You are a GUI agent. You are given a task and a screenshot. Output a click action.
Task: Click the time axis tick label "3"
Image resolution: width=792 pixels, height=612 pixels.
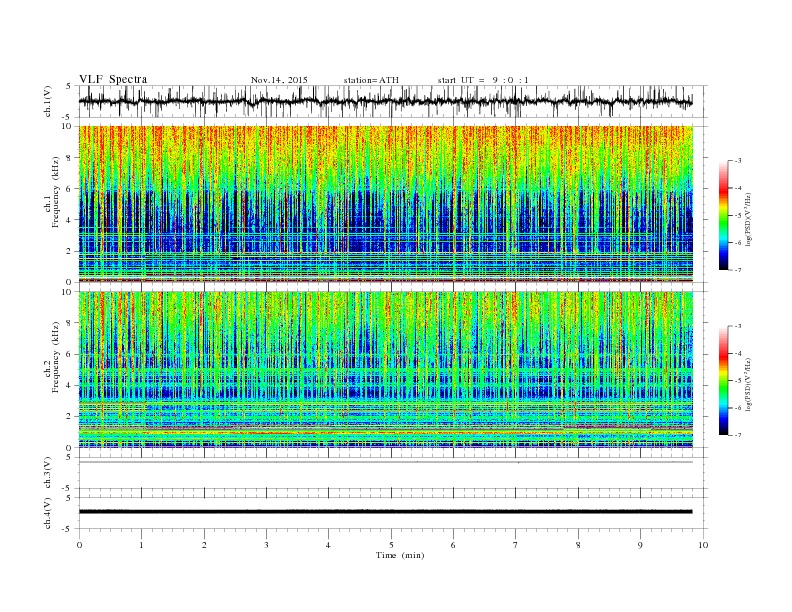coord(266,545)
